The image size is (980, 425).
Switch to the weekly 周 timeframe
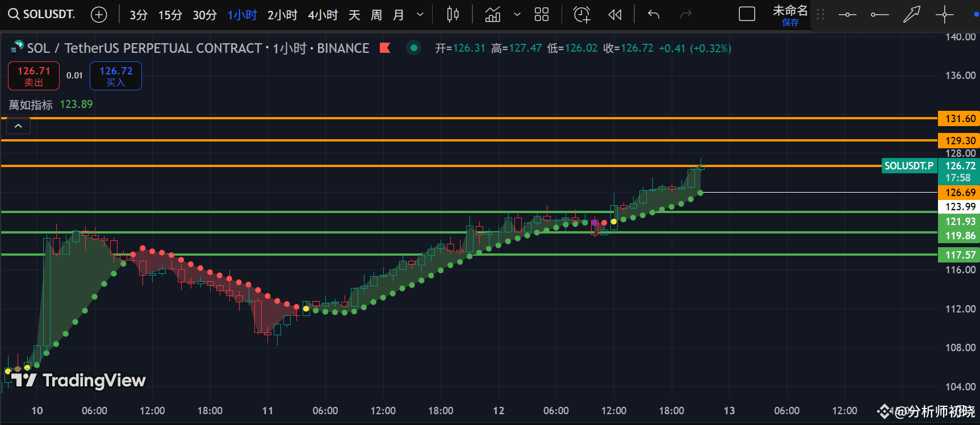376,15
